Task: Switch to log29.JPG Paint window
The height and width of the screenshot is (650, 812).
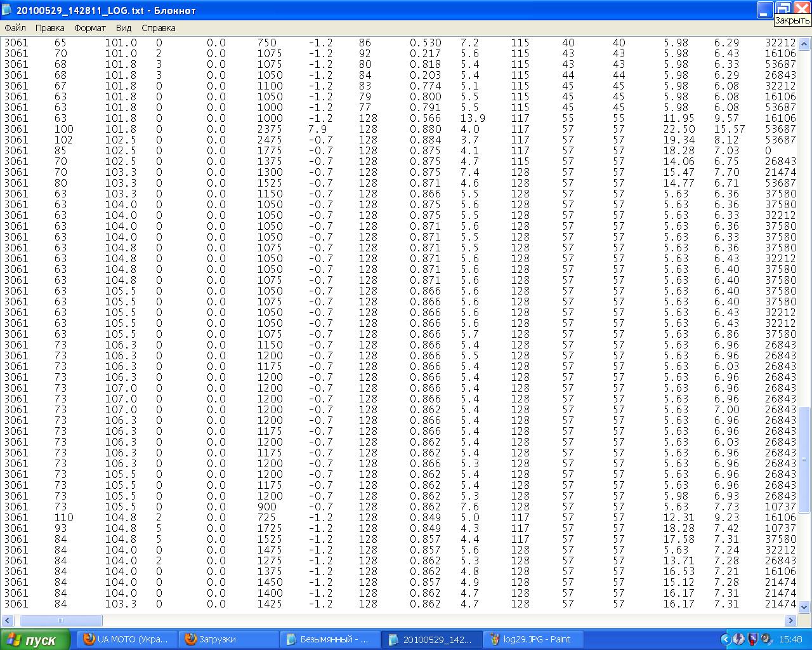Action: 533,639
